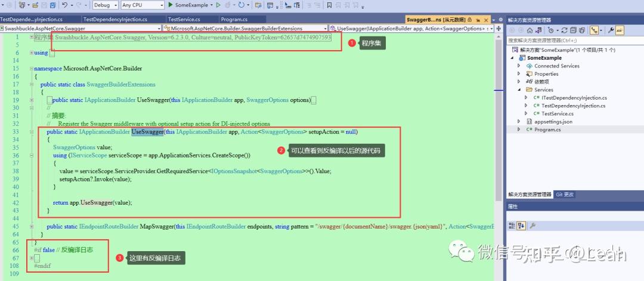Select the 解决方案"SomeExample" root node

[x=567, y=50]
